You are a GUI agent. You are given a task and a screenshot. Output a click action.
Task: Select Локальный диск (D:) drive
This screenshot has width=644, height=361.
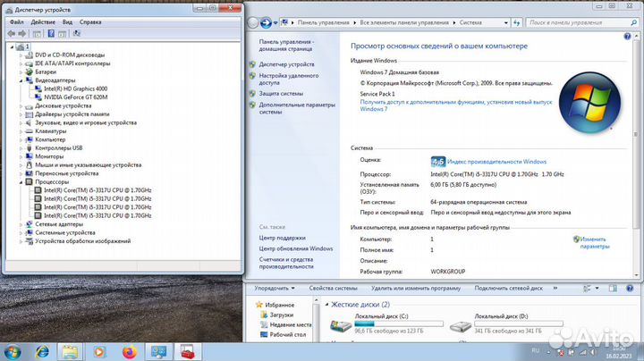pyautogui.click(x=506, y=323)
